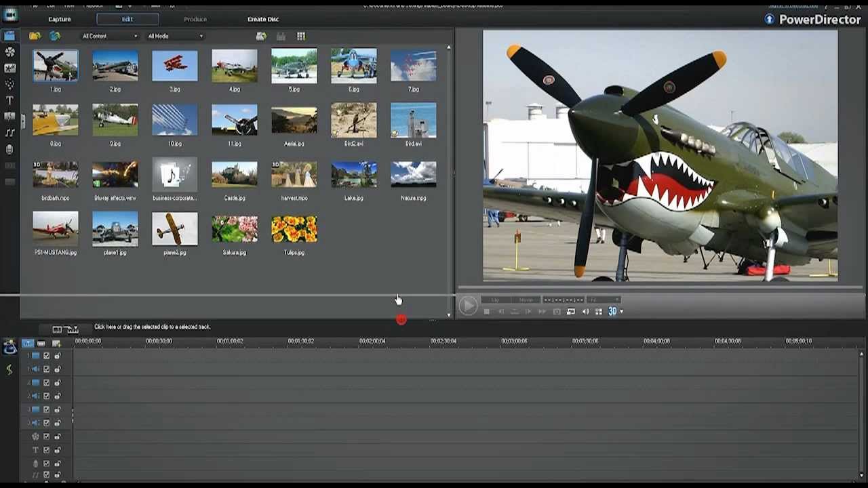Open the Magic Movie Wizard icon beside timeline
The width and height of the screenshot is (868, 488).
tap(9, 348)
